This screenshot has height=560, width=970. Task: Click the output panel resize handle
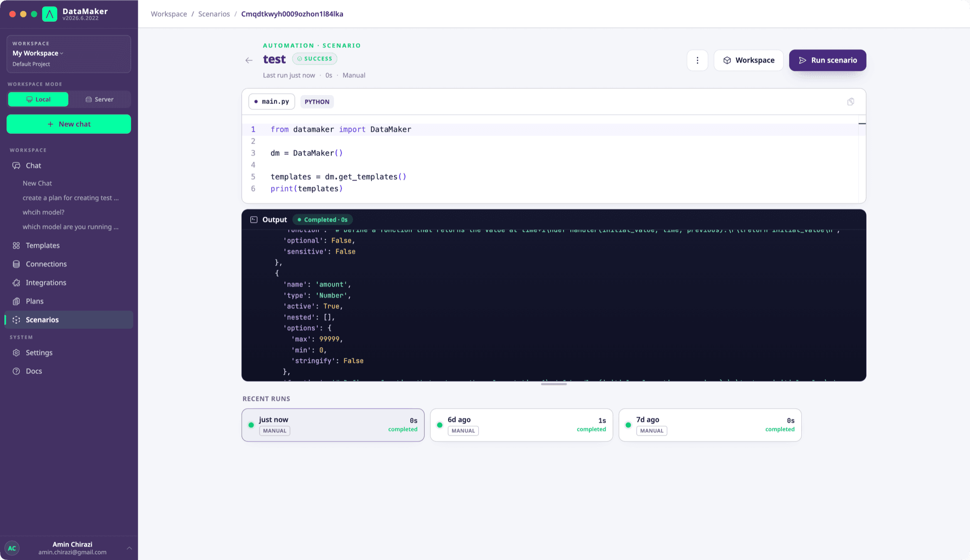(x=554, y=384)
